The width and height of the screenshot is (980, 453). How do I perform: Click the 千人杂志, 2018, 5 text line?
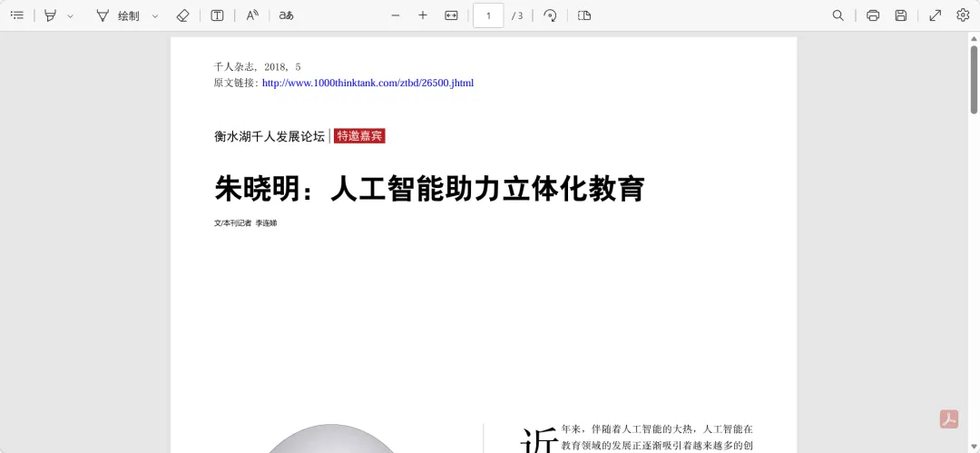coord(258,67)
